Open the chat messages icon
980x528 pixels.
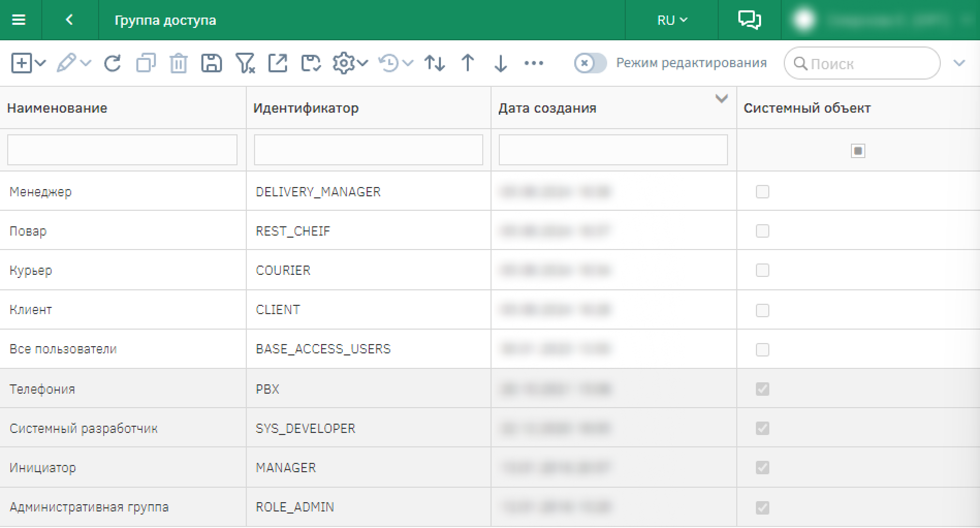(749, 20)
